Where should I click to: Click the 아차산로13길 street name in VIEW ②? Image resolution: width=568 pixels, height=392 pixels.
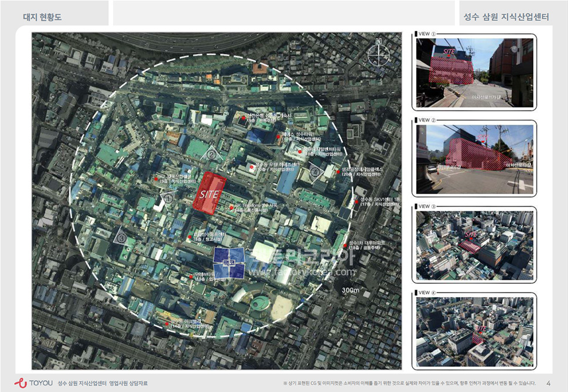[x=519, y=165]
